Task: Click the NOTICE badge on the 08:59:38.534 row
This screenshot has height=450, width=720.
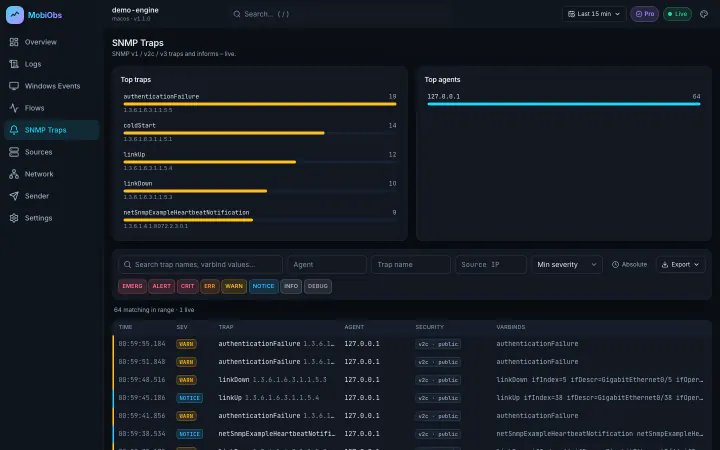Action: [x=189, y=434]
